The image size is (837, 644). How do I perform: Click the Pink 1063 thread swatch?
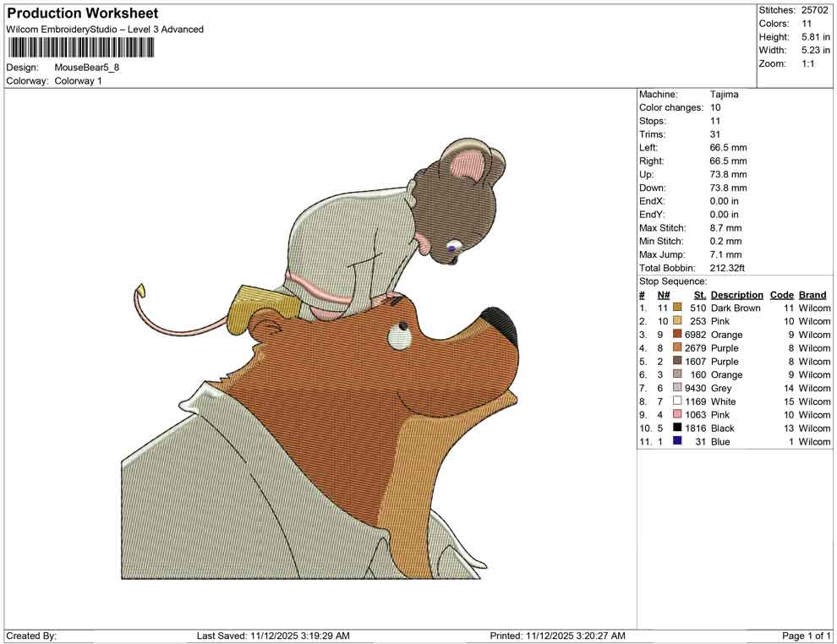[679, 415]
